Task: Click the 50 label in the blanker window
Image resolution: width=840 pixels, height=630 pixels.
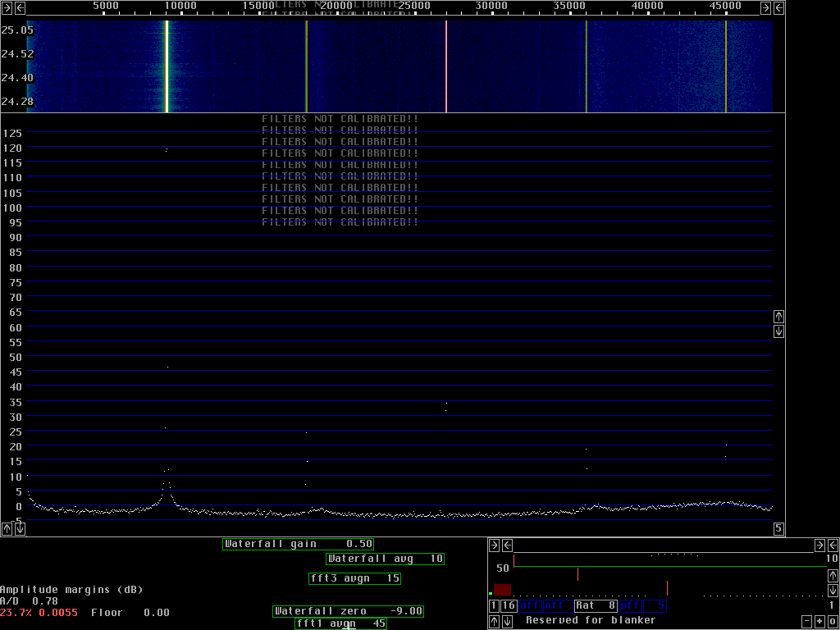Action: (x=503, y=568)
